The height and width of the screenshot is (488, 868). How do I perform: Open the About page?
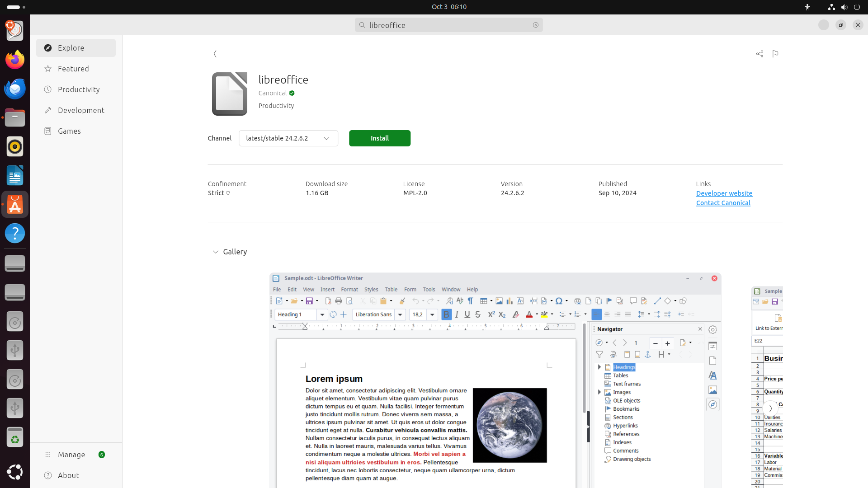(x=76, y=475)
